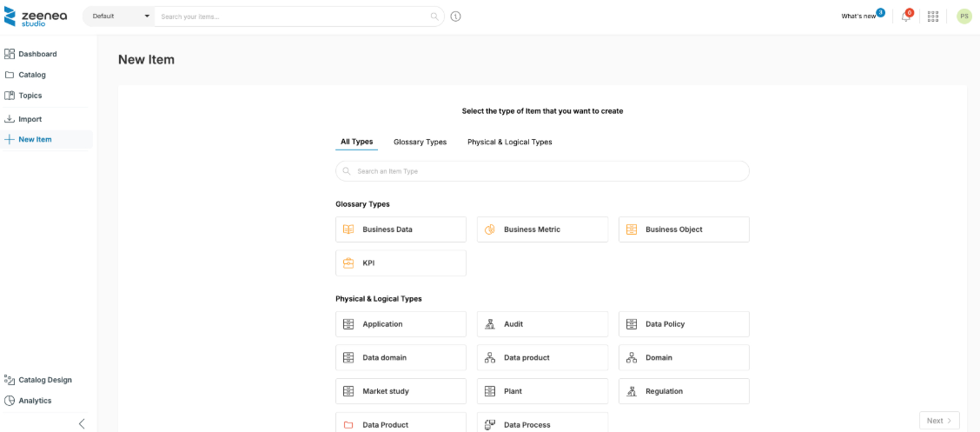Viewport: 980px width, 432px height.
Task: Click the search magnifier icon in top bar
Action: coord(434,17)
